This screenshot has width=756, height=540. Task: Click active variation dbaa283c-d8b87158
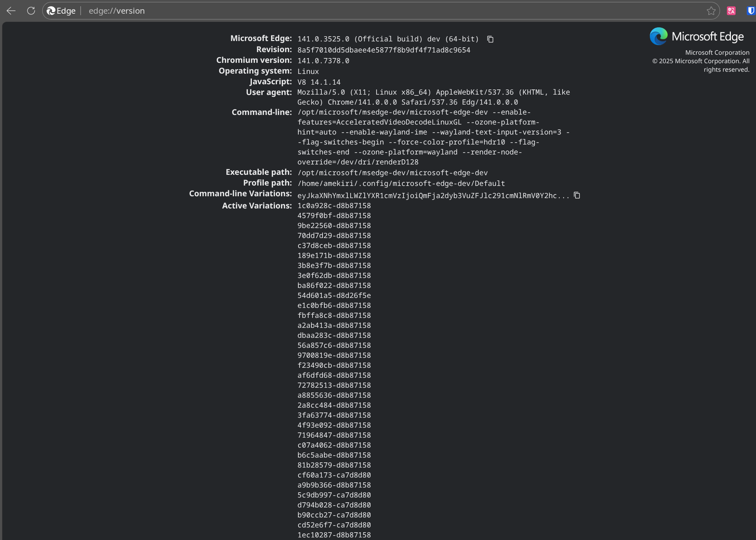[334, 335]
